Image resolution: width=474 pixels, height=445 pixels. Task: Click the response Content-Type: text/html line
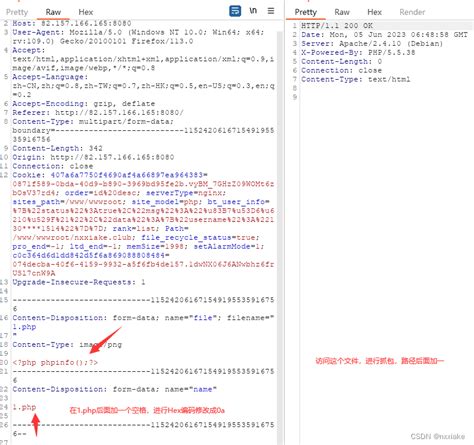pos(356,79)
